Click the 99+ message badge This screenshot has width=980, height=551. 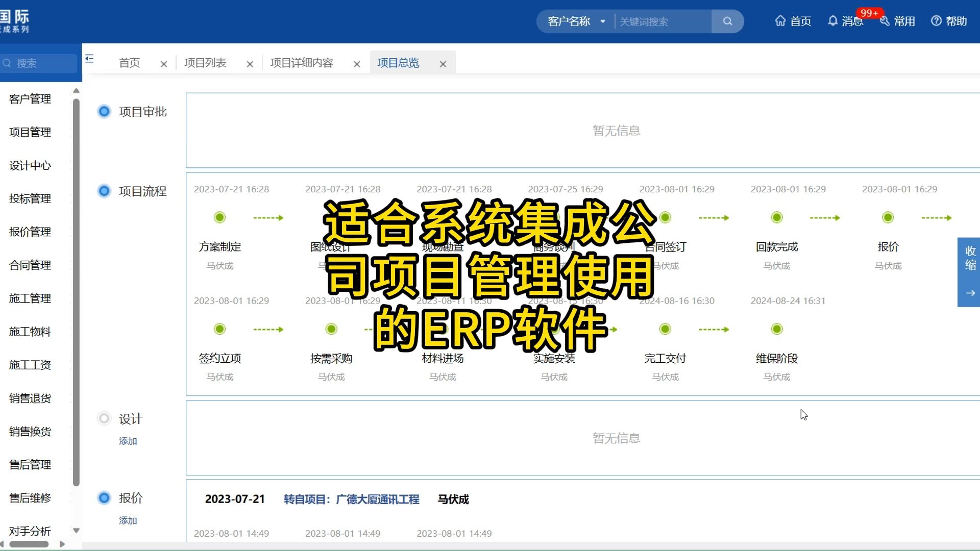869,13
